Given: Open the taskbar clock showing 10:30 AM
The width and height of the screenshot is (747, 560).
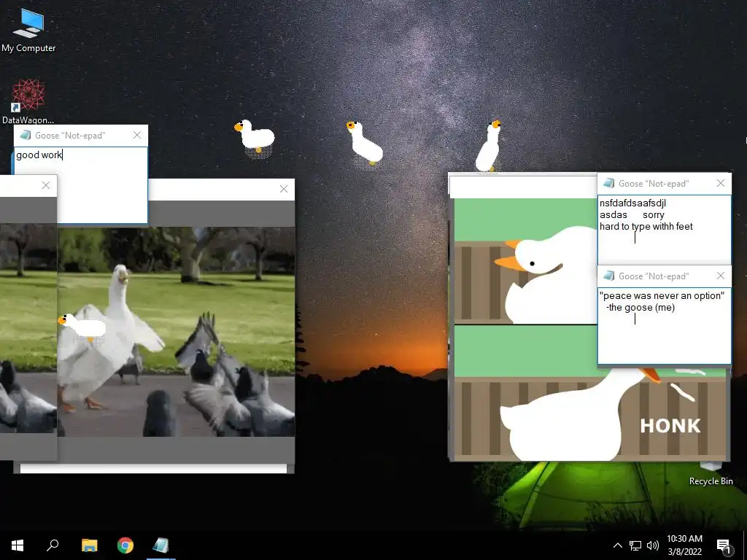Looking at the screenshot, I should click(x=684, y=545).
